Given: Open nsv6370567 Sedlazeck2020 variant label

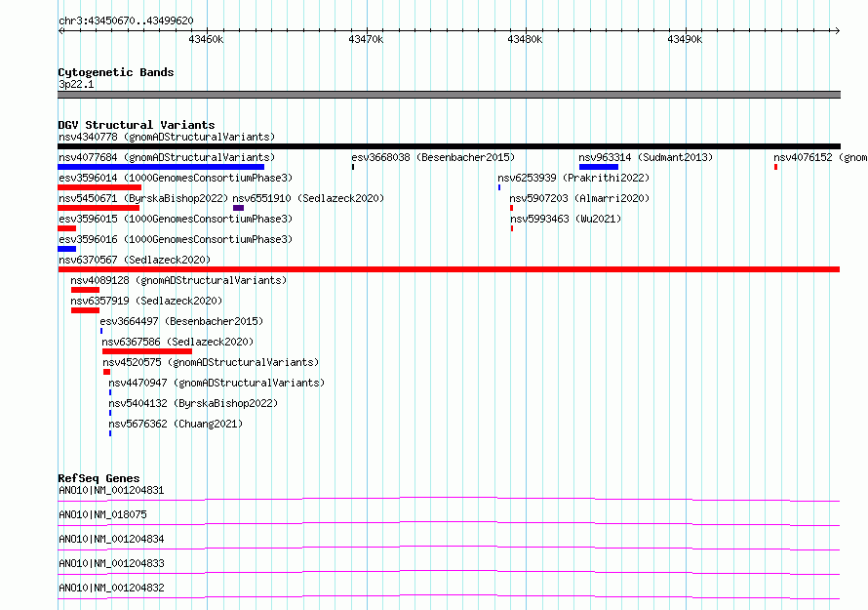Looking at the screenshot, I should (x=135, y=260).
